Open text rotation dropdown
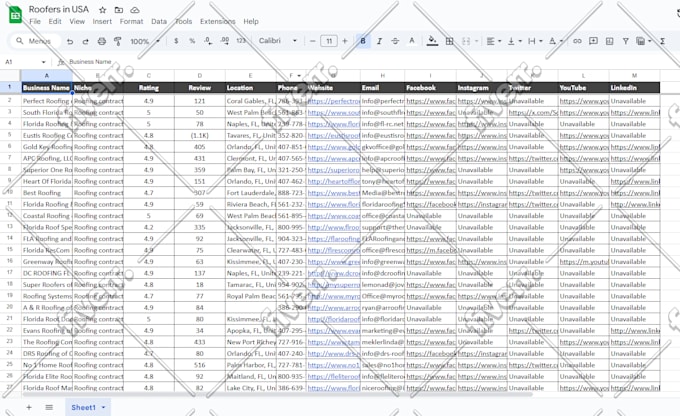 (x=555, y=41)
